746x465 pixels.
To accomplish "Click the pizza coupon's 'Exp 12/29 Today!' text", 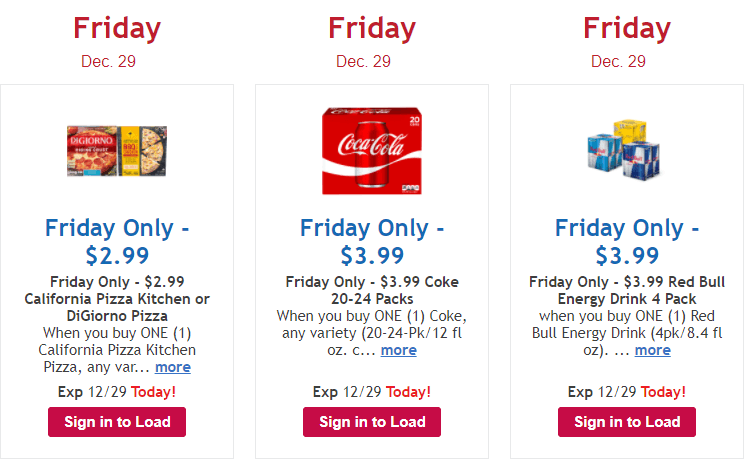I will coord(117,392).
